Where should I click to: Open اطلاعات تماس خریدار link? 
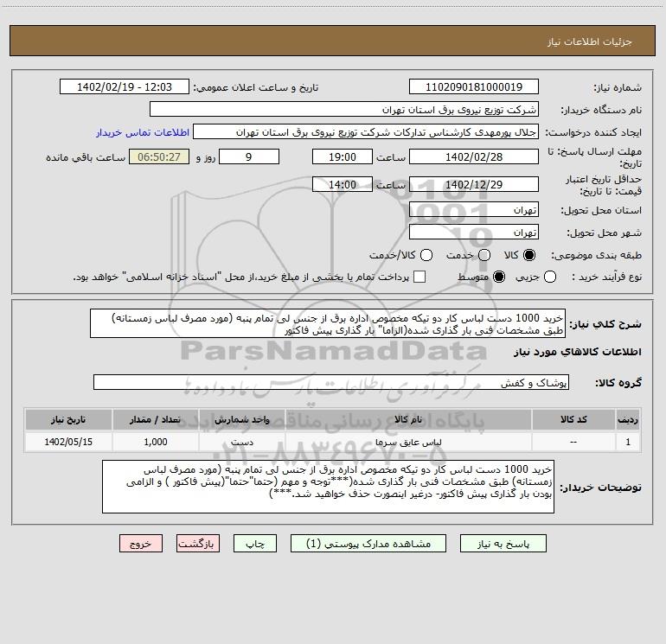143,132
